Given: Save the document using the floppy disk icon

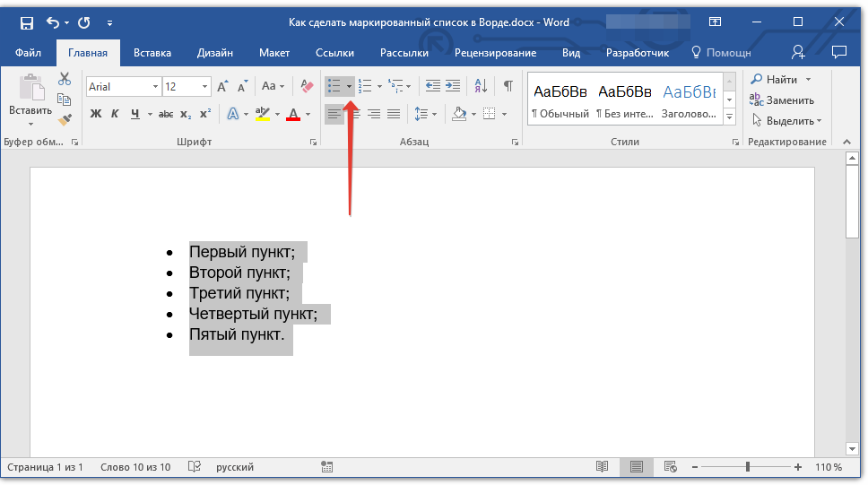Looking at the screenshot, I should coord(26,22).
